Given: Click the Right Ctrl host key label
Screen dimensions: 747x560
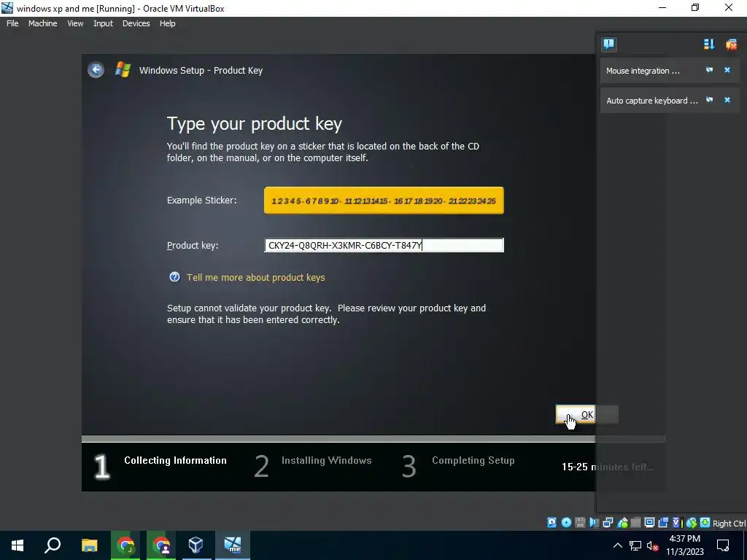Looking at the screenshot, I should tap(729, 524).
